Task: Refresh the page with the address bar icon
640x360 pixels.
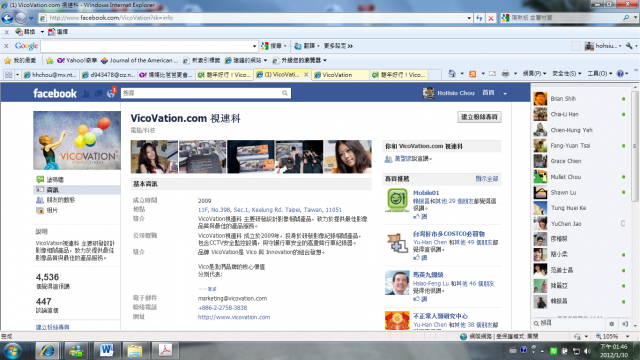Action: [479, 18]
